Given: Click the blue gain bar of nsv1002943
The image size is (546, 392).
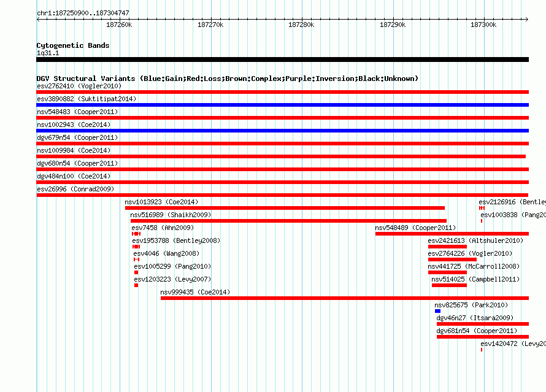Looking at the screenshot, I should [x=282, y=131].
